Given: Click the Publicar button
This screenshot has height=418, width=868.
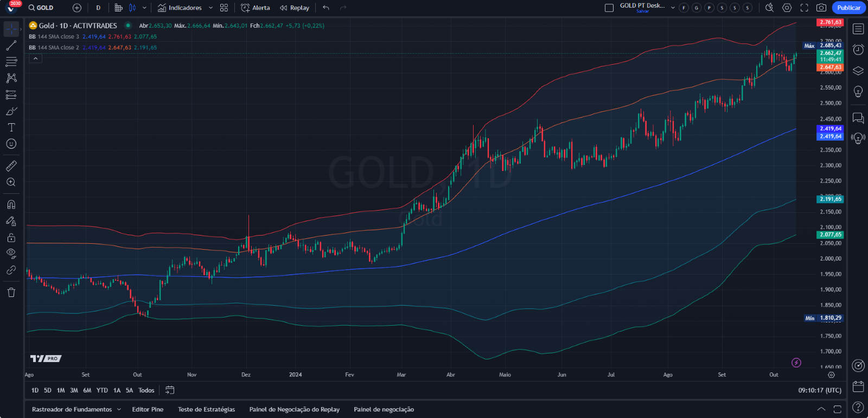Looking at the screenshot, I should 848,8.
